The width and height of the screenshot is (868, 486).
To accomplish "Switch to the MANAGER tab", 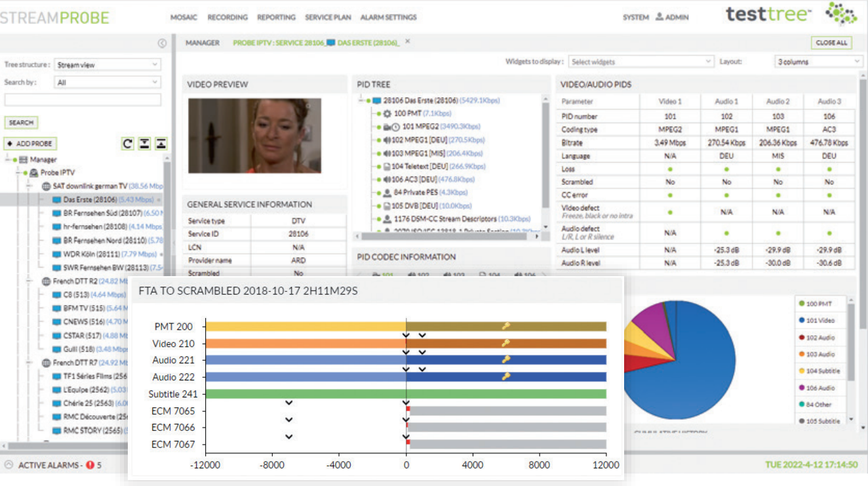I will click(203, 42).
